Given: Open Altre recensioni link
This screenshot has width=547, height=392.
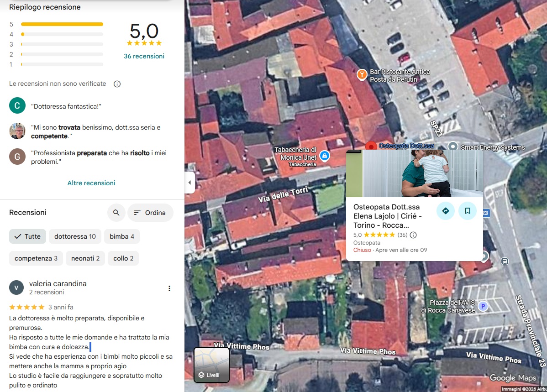Looking at the screenshot, I should coord(91,183).
